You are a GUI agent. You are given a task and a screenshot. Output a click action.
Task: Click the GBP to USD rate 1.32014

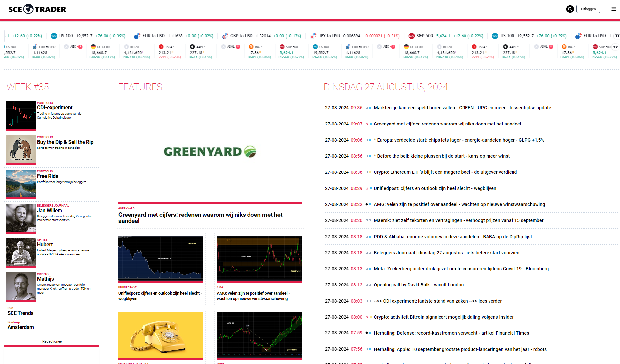pyautogui.click(x=263, y=36)
